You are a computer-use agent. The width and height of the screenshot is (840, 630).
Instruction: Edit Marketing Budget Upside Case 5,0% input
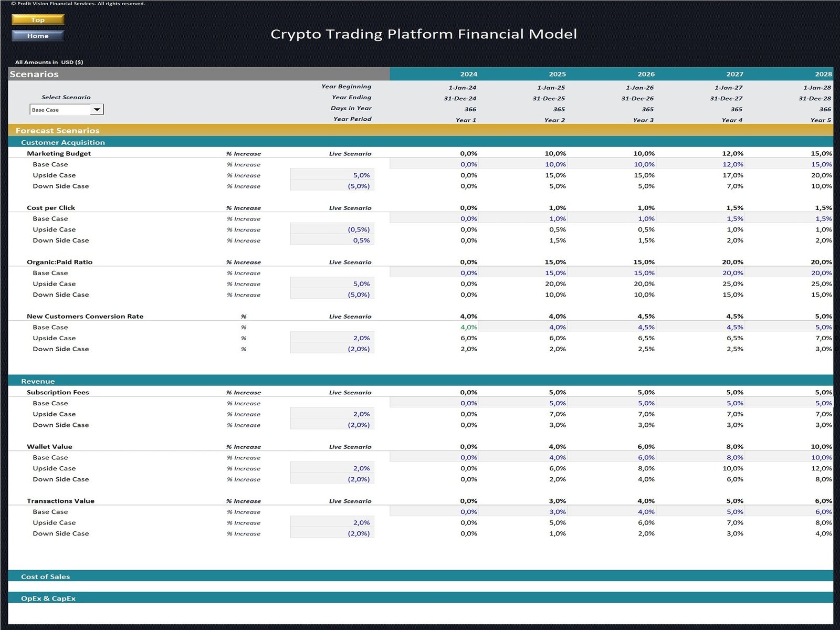(x=332, y=175)
